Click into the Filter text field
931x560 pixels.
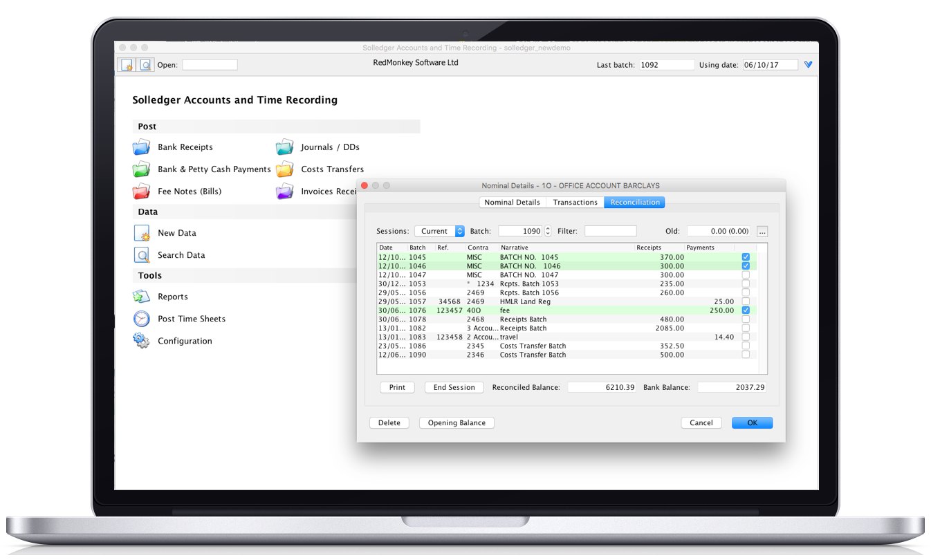tap(610, 231)
